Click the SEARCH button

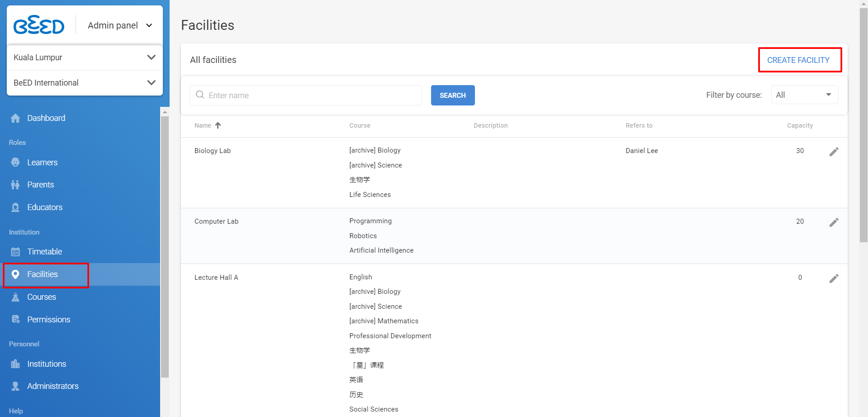pyautogui.click(x=453, y=95)
